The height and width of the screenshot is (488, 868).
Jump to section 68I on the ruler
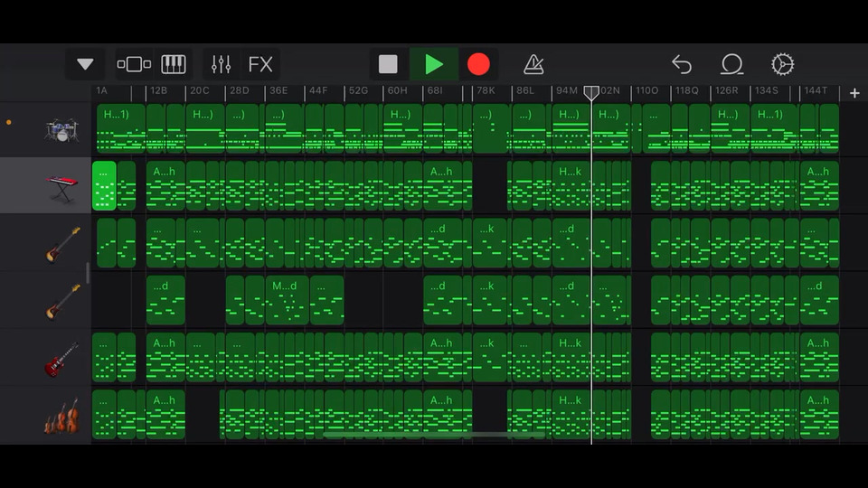tap(435, 90)
